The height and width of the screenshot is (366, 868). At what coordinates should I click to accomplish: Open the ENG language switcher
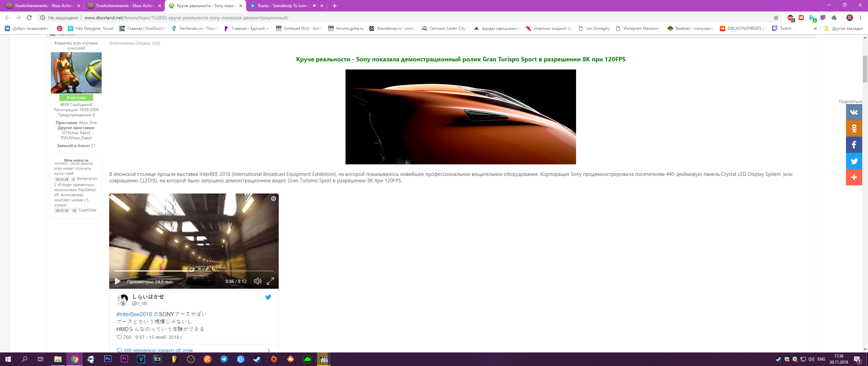pos(821,359)
